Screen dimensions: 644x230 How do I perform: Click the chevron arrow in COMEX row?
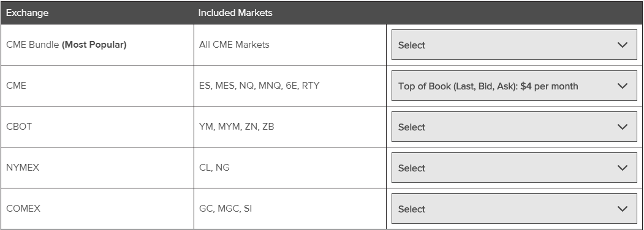(623, 209)
